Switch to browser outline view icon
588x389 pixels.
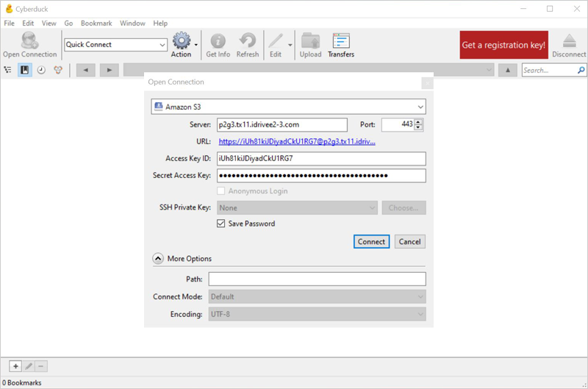click(x=7, y=70)
